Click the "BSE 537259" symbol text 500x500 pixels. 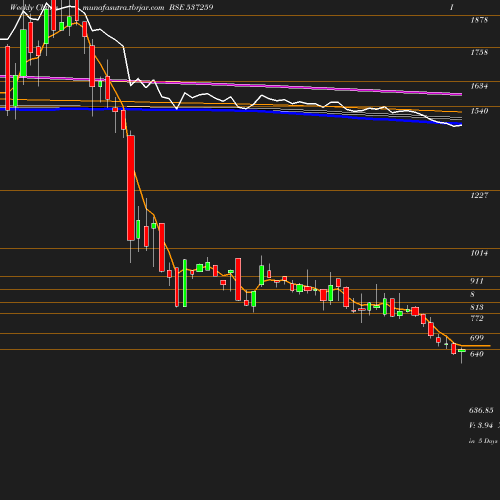click(191, 7)
